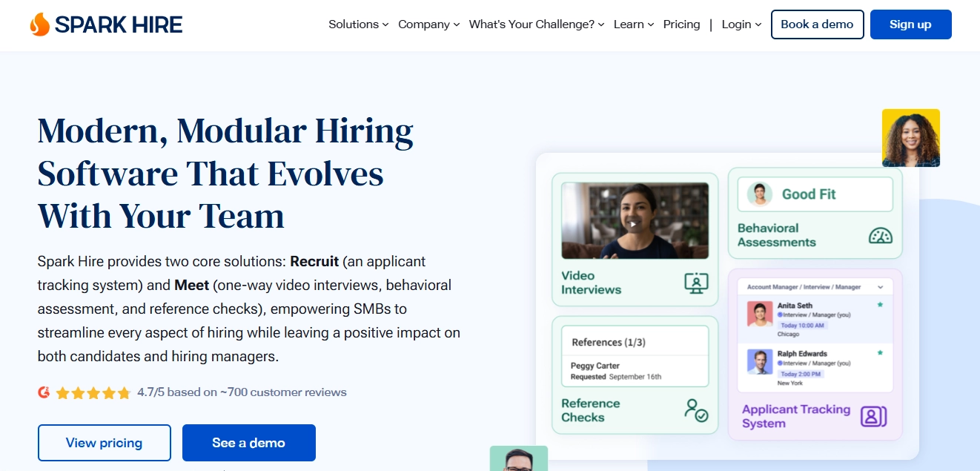Click the "Video Interviews" card label
Screen dimensions: 980x471
591,283
